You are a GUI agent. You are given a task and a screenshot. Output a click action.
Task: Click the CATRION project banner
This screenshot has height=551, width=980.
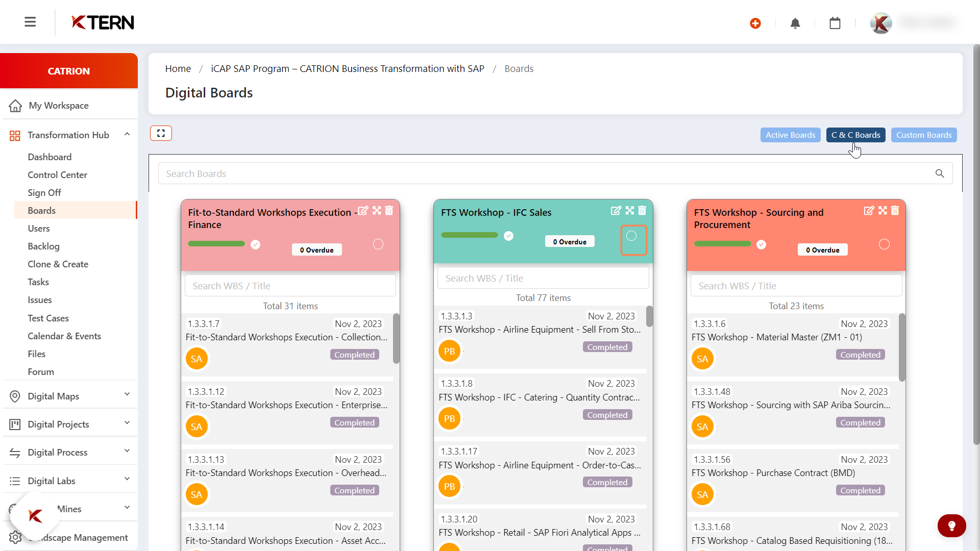pos(69,71)
